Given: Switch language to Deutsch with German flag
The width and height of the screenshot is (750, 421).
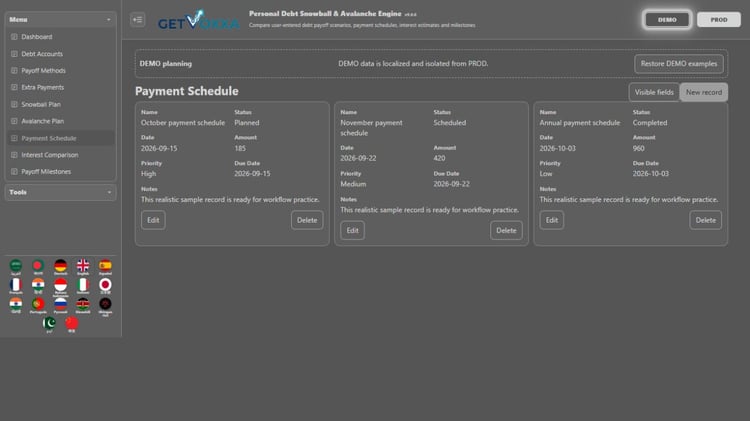Looking at the screenshot, I should [x=60, y=266].
